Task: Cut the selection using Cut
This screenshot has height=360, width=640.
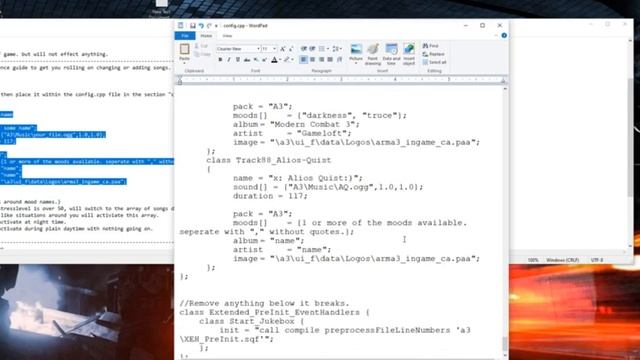Action: pos(201,46)
